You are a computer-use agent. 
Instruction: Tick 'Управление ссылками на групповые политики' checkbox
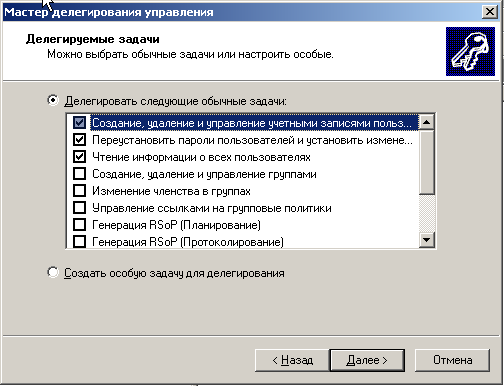pos(79,208)
